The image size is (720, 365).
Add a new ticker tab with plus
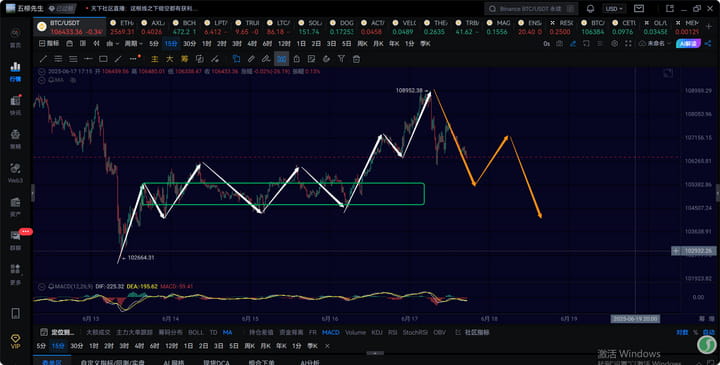pos(709,27)
